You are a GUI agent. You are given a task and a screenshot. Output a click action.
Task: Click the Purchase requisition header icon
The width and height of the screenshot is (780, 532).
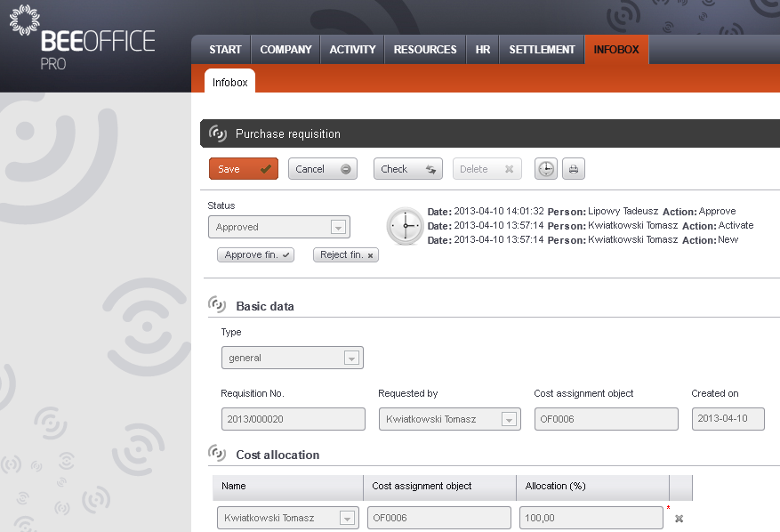pos(217,133)
